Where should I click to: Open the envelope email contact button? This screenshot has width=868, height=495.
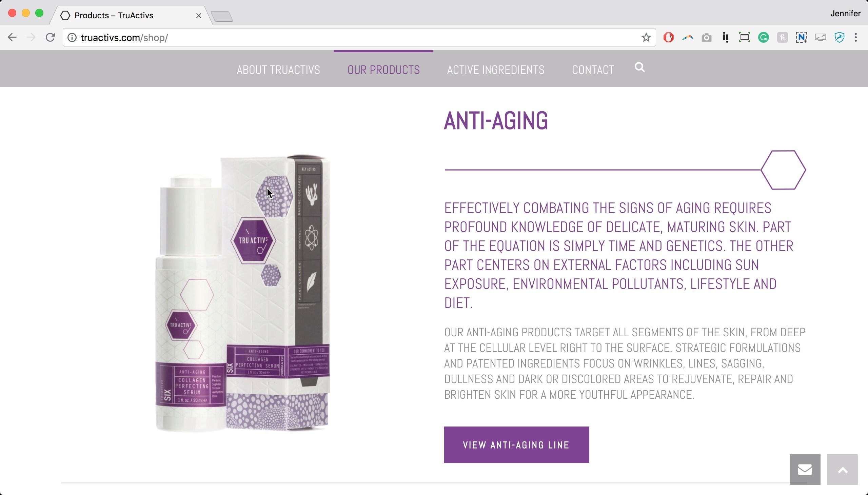805,469
